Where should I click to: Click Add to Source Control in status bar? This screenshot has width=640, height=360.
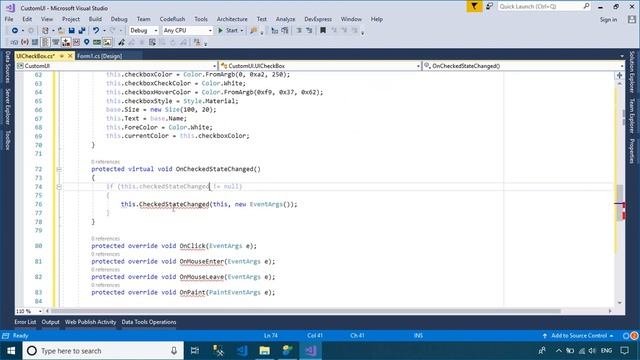(x=578, y=336)
